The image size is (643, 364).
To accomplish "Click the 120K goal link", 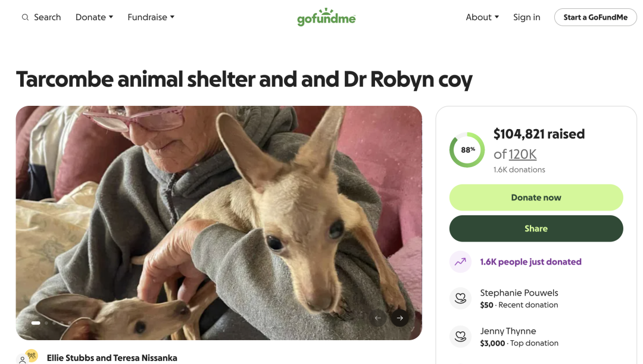I will click(x=523, y=154).
